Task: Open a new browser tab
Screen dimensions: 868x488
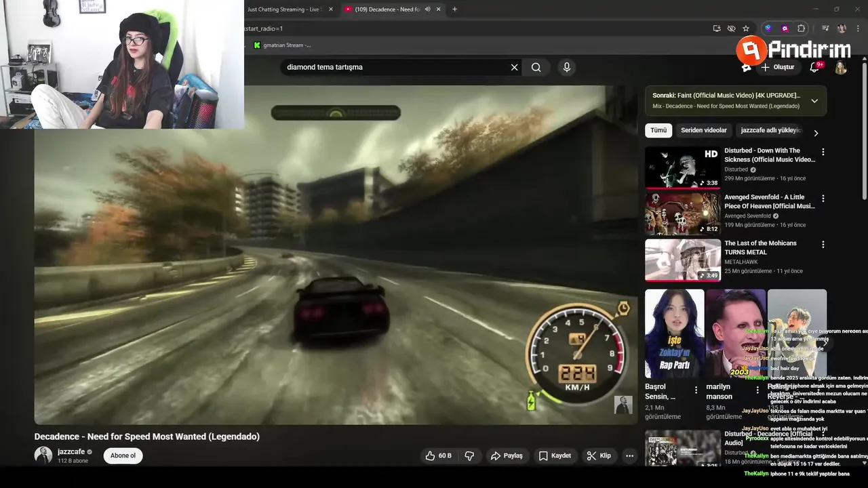Action: 454,9
